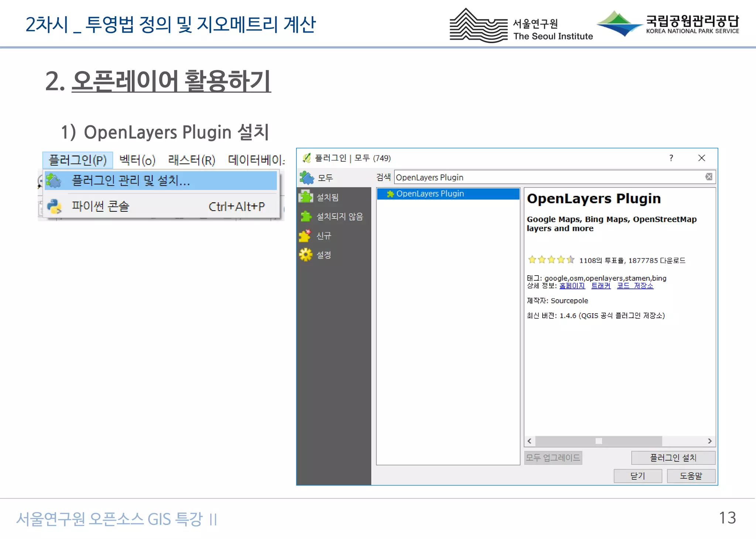This screenshot has width=756, height=539.
Task: Click the 모두 puzzle icon in sidebar
Action: coord(307,178)
